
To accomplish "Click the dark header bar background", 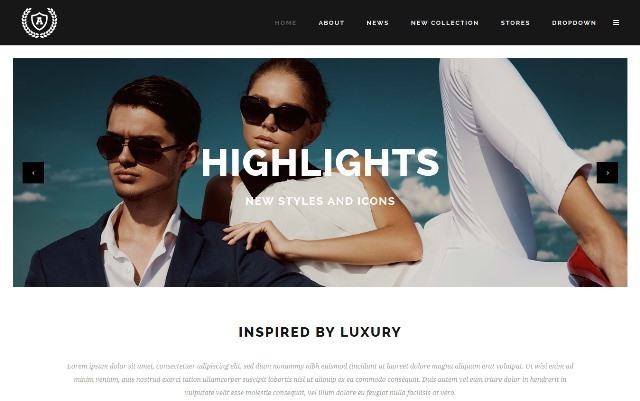I will (163, 22).
